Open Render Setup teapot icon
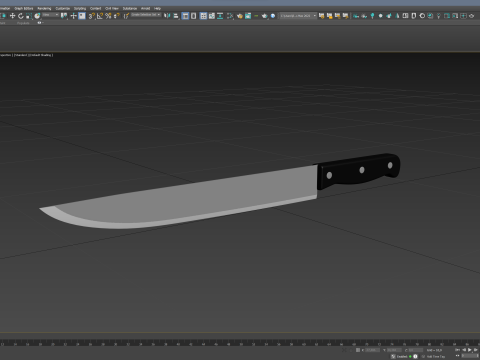The image size is (480, 360). 240,16
